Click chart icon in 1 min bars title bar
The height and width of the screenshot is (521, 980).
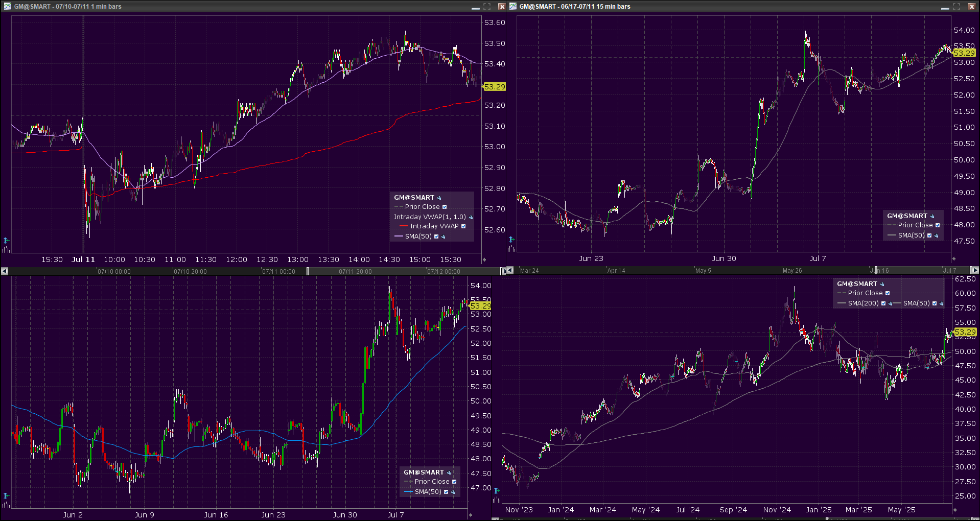click(7, 6)
